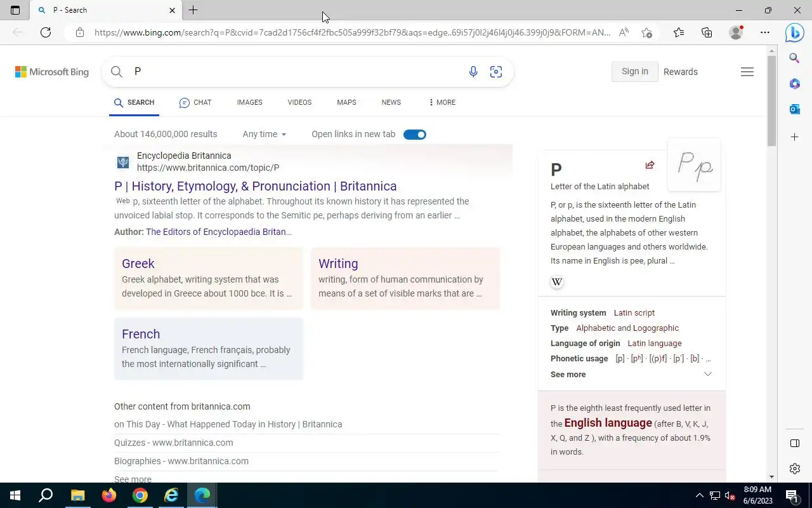Refresh the page

pos(46,32)
